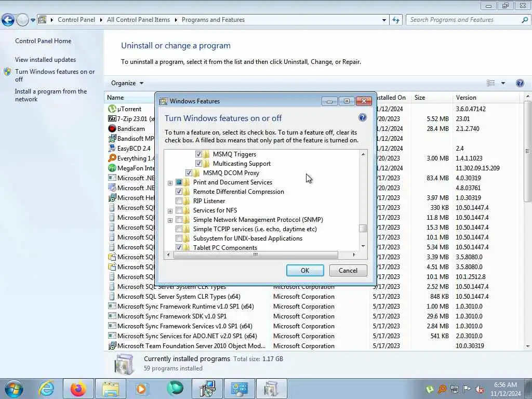
Task: Click All Control Panel Items breadcrumb
Action: point(138,20)
